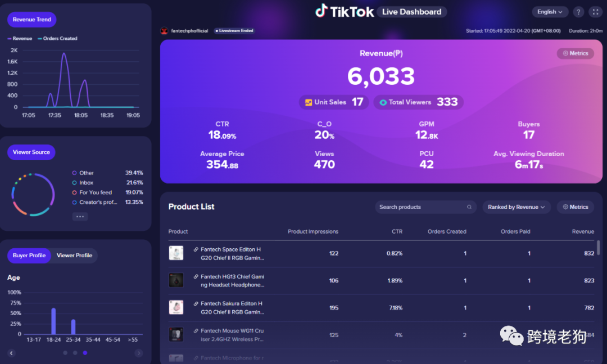Click the viewer source donut chart

[x=33, y=194]
